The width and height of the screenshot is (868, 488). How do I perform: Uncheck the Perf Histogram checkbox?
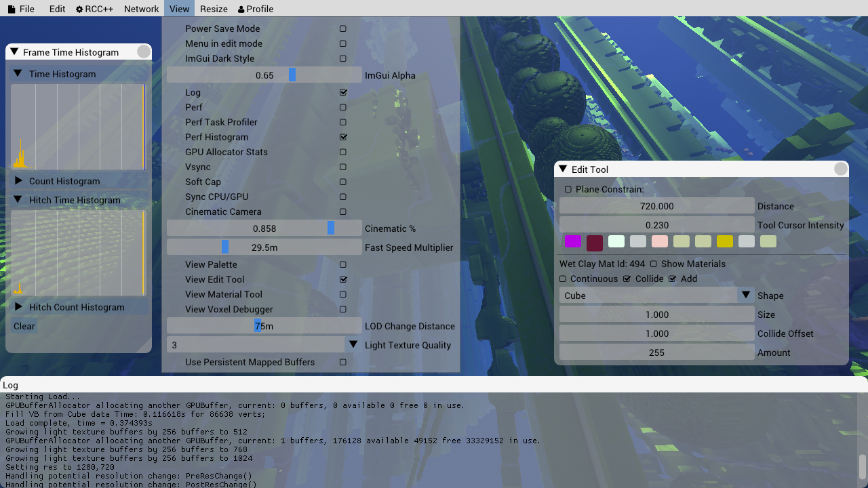pos(343,138)
